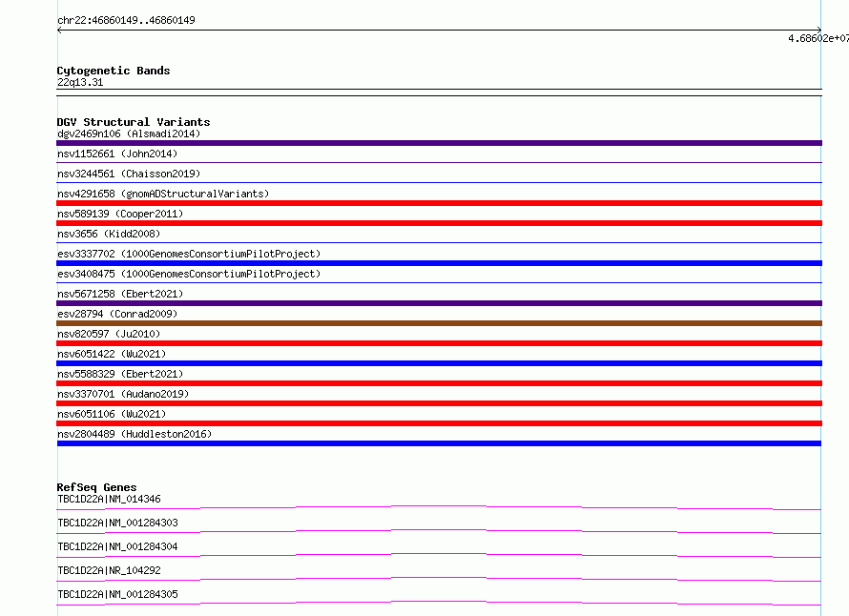Select esv3408475 1000Genomes variant label
This screenshot has width=849, height=616.
[x=189, y=274]
